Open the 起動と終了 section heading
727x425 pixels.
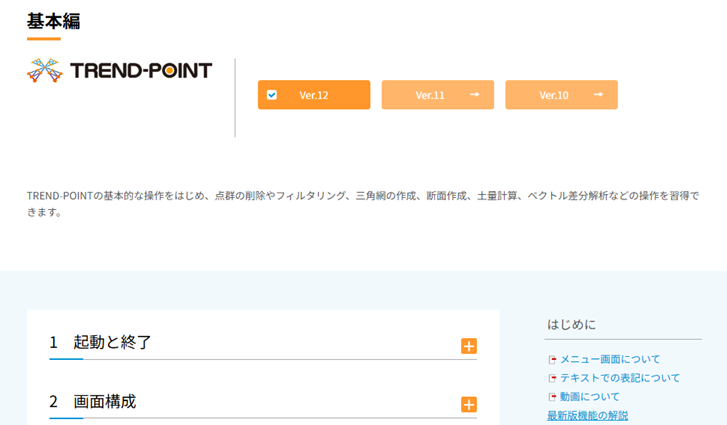112,342
